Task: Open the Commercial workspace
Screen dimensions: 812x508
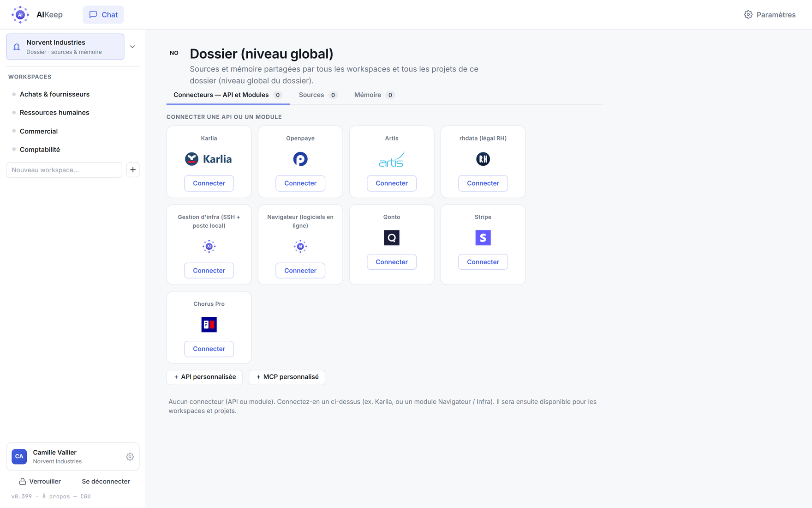Action: coord(39,131)
